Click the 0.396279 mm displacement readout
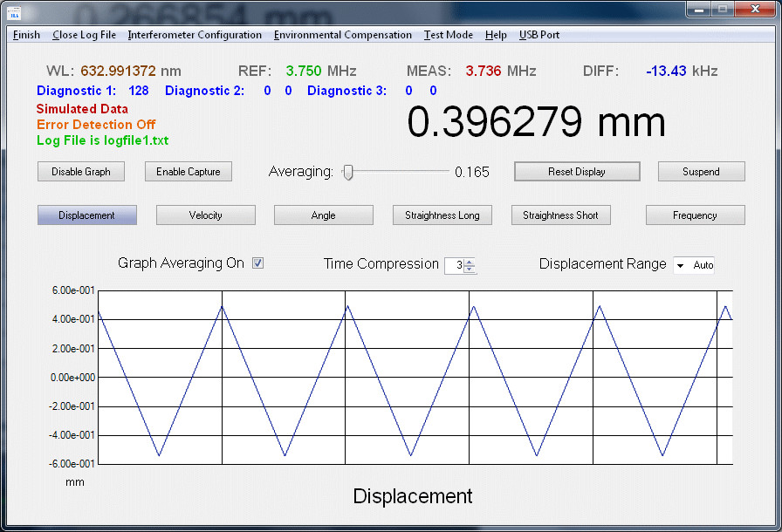 click(536, 122)
